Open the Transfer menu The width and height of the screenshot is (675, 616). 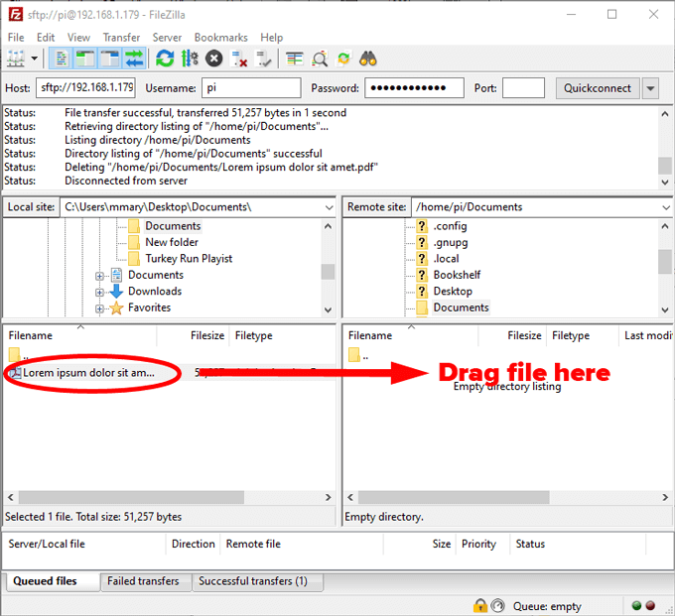pos(121,38)
